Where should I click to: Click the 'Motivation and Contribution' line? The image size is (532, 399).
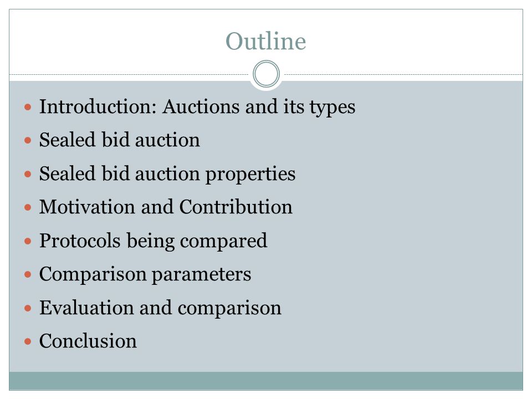166,207
